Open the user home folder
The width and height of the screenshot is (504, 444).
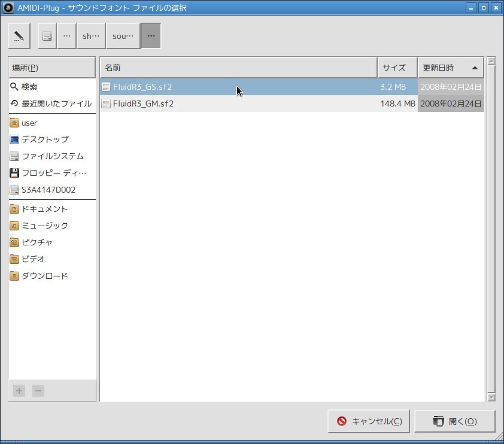(51, 123)
